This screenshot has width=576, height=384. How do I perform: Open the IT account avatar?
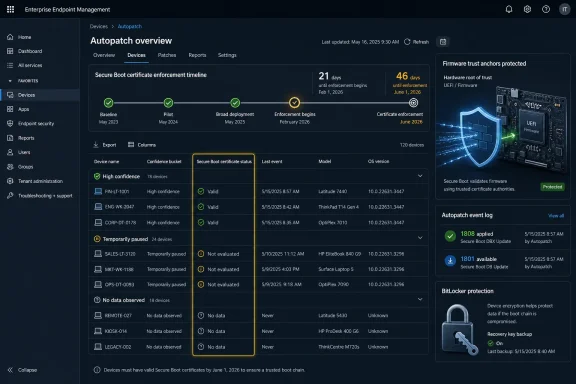click(565, 9)
